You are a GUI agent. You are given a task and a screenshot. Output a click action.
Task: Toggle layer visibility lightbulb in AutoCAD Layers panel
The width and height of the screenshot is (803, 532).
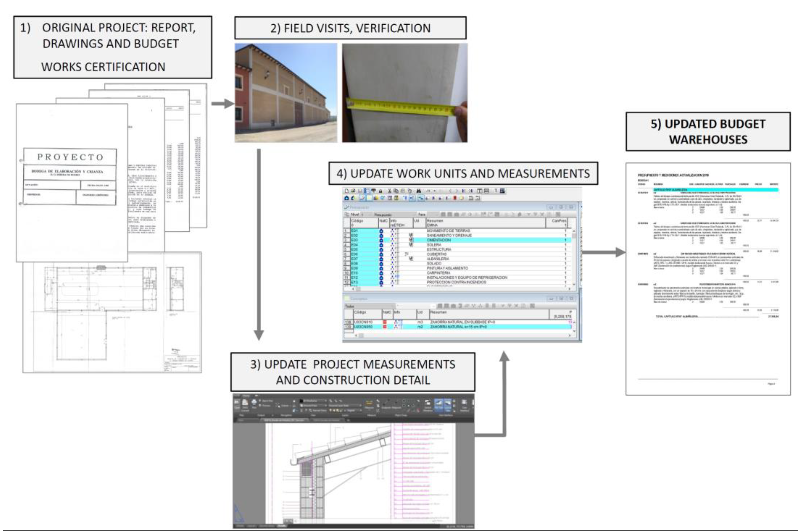tap(330, 410)
